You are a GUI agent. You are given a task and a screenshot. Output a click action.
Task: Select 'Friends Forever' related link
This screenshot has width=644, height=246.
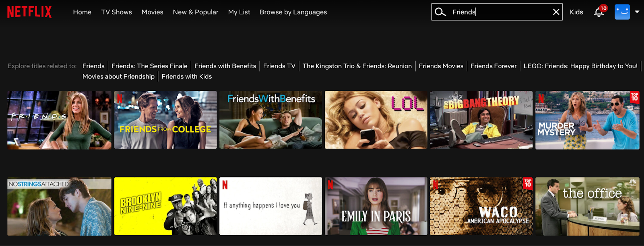click(493, 66)
